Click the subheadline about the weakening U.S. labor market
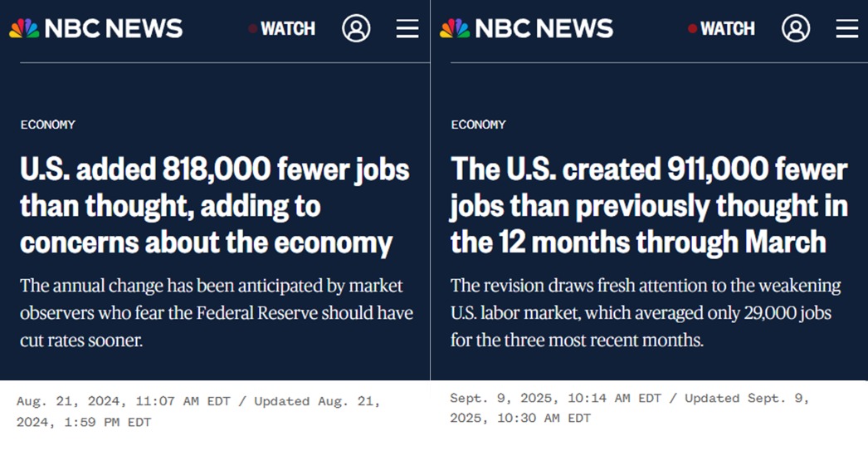The width and height of the screenshot is (868, 451). coord(645,313)
